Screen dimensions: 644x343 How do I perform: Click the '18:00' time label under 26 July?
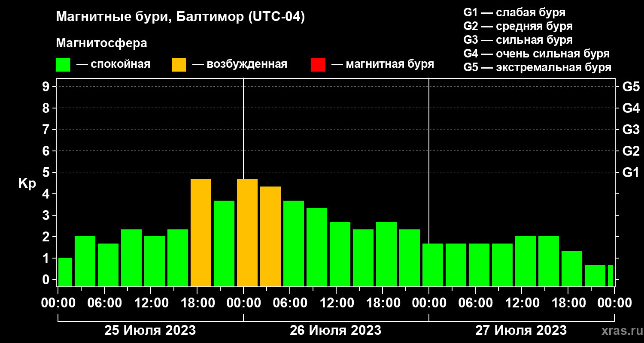click(383, 303)
